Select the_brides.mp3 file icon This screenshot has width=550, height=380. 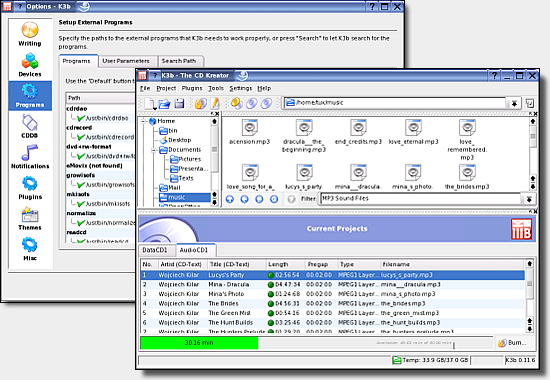click(x=467, y=172)
